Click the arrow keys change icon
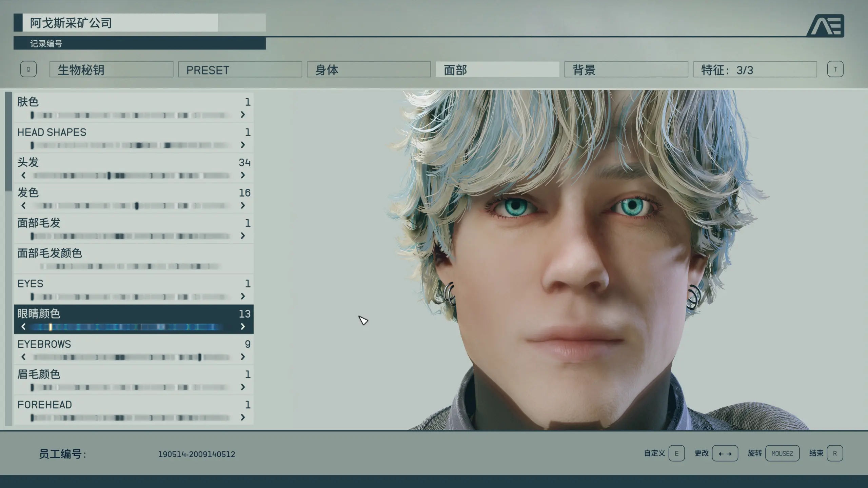 [725, 453]
